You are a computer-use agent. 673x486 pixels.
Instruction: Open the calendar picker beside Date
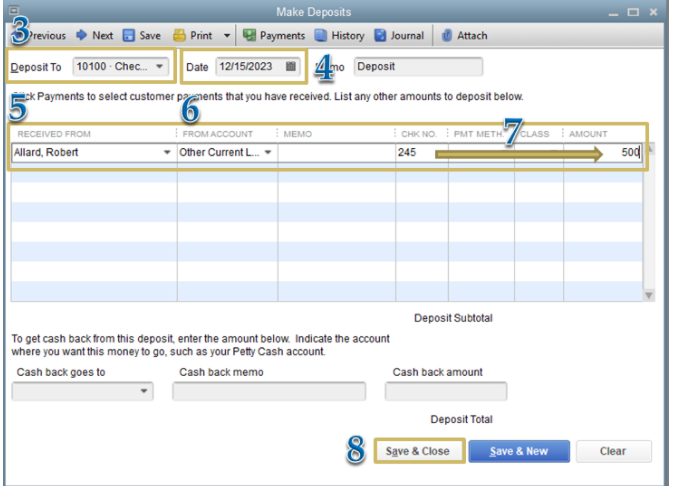pyautogui.click(x=291, y=66)
